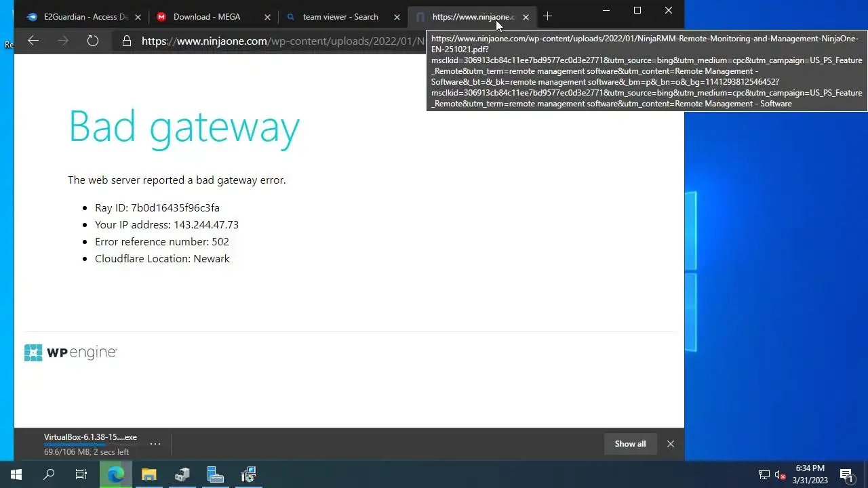Click the ninjaone.com address bar
This screenshot has width=868, height=488.
tap(281, 41)
